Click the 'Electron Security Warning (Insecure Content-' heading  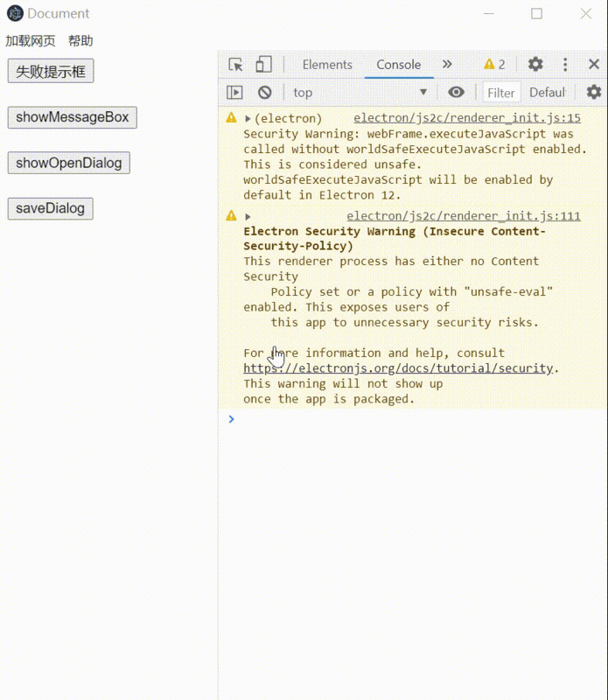point(395,231)
